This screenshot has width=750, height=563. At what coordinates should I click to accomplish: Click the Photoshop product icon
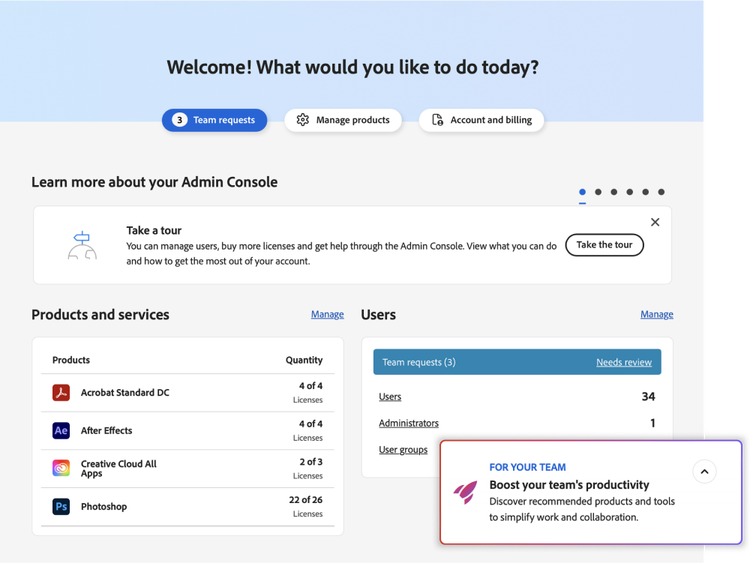[x=61, y=507]
